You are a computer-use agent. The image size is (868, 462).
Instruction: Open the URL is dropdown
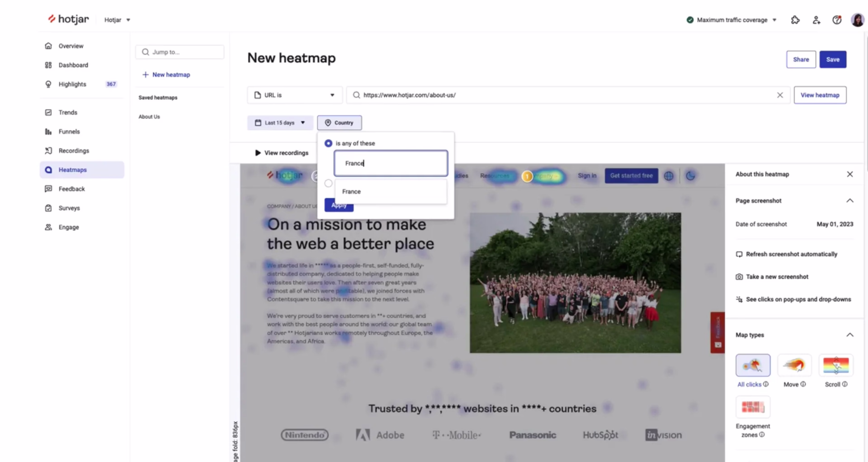pos(295,95)
